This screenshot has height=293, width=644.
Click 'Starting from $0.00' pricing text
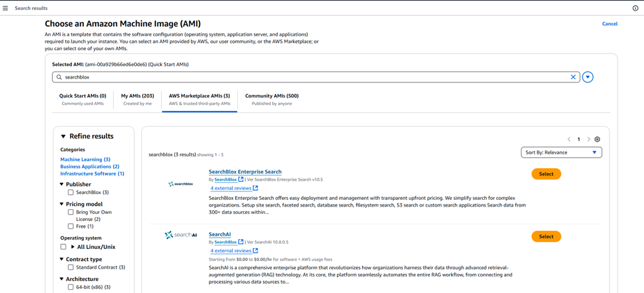point(227,259)
